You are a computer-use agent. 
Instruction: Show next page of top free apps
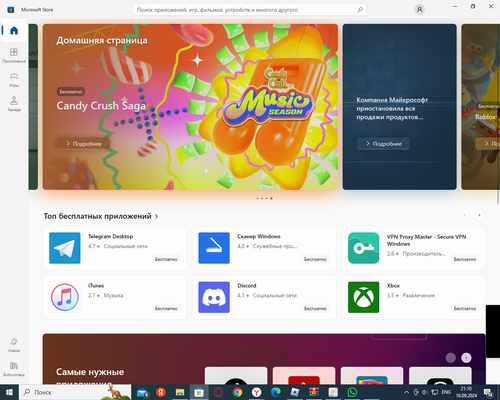tap(479, 215)
